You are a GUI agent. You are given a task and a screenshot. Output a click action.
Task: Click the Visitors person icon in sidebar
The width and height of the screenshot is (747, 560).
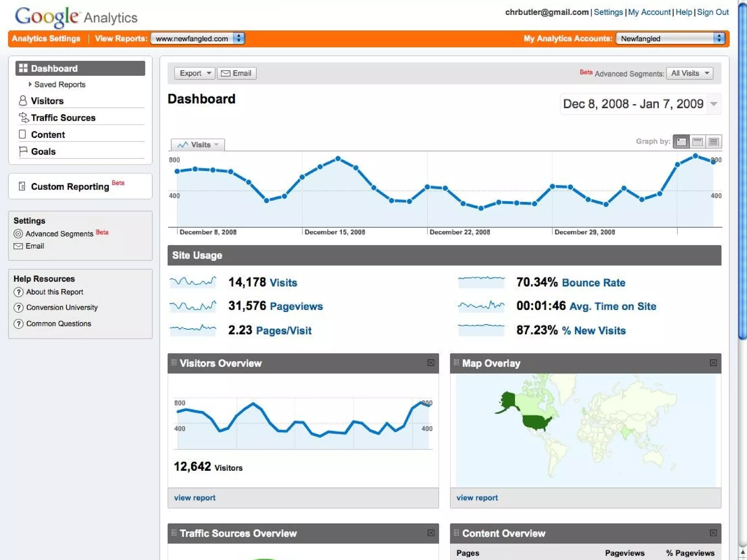coord(23,101)
